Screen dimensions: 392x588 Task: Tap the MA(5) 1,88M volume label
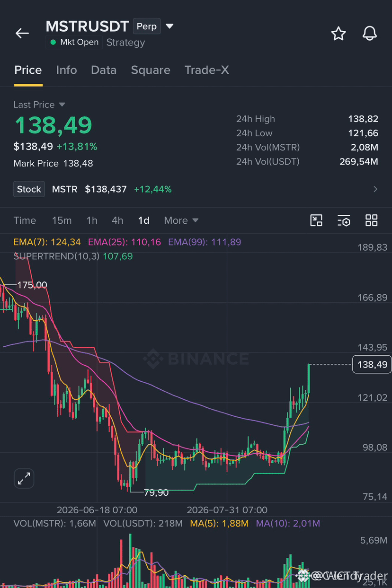point(219,524)
